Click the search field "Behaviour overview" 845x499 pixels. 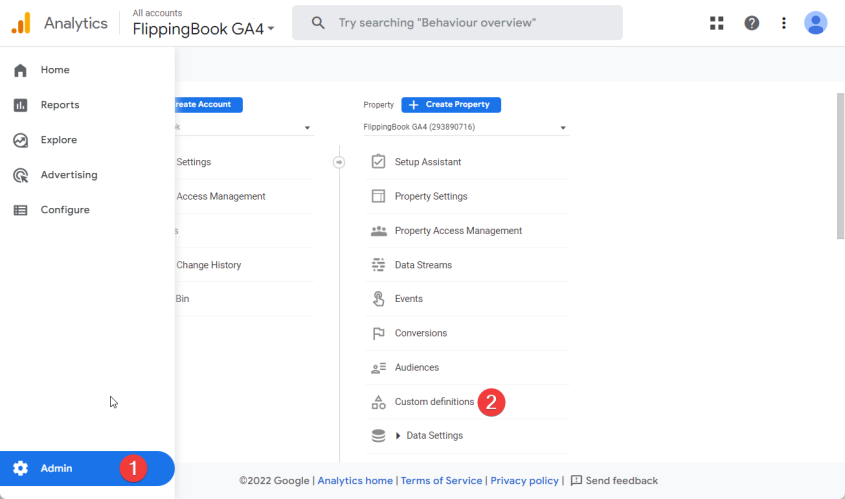pyautogui.click(x=458, y=23)
